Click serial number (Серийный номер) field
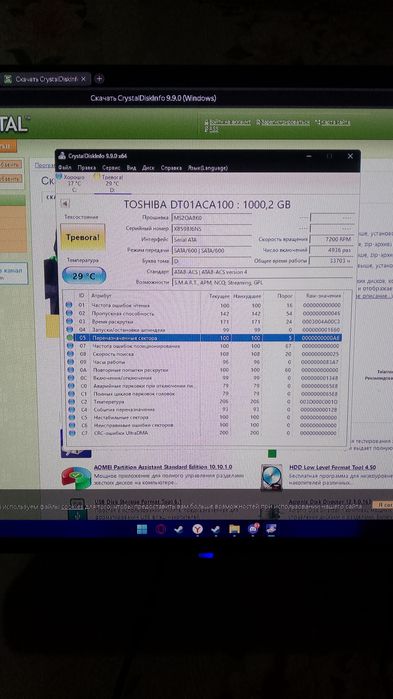Screen dimensions: 393x699 point(212,228)
